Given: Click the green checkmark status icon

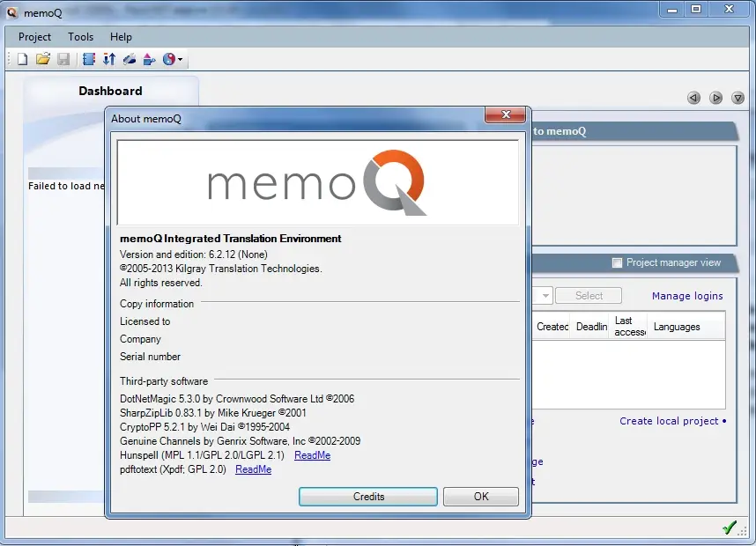Looking at the screenshot, I should point(730,528).
